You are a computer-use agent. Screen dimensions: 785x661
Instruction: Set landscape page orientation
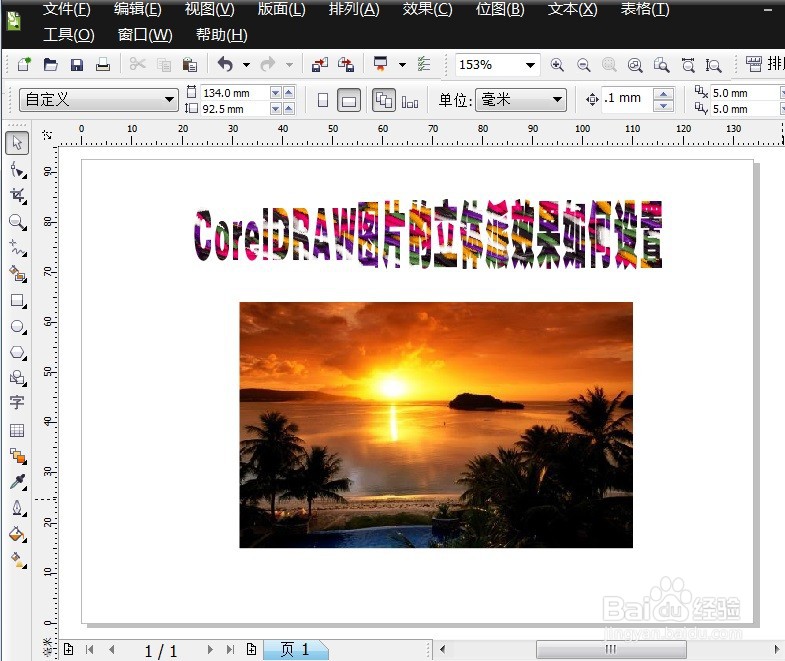348,100
